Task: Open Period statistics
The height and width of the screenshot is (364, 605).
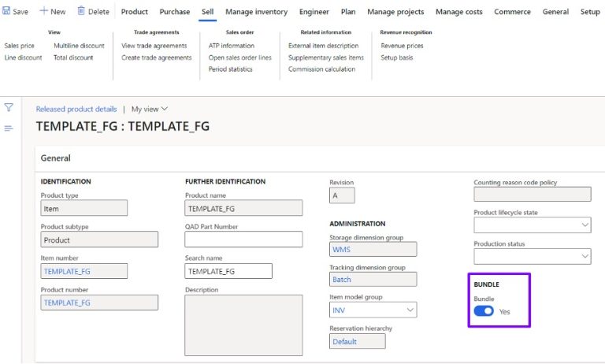Action: (x=230, y=69)
